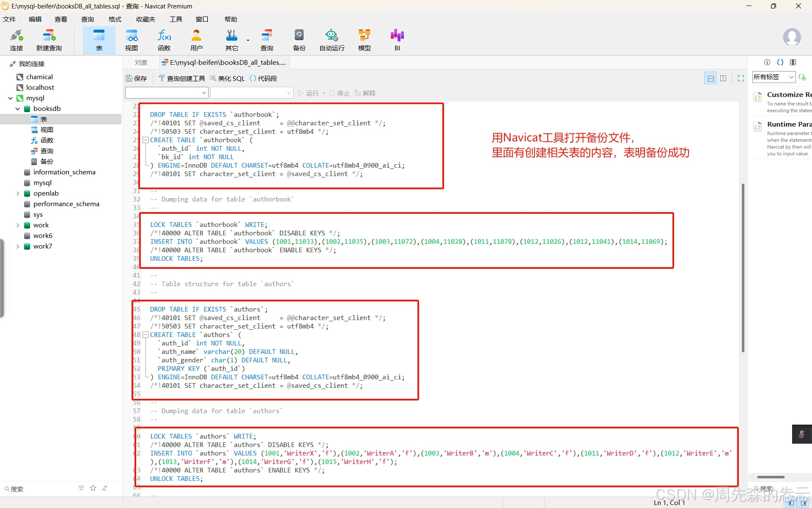812x508 pixels.
Task: Select the chamical connection
Action: click(x=39, y=77)
